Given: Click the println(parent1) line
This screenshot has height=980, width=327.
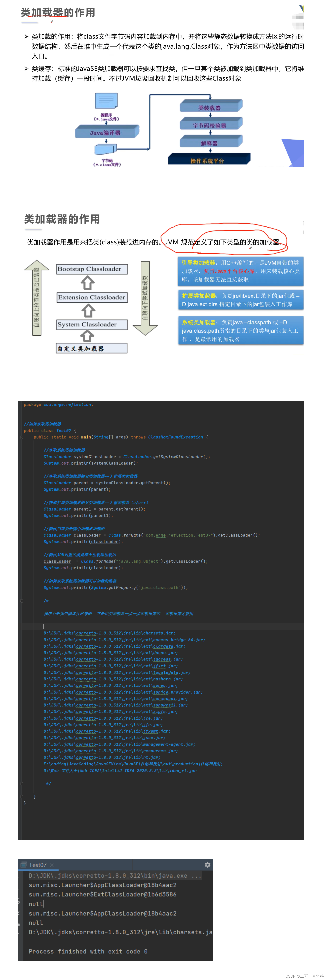Looking at the screenshot, I should [78, 516].
